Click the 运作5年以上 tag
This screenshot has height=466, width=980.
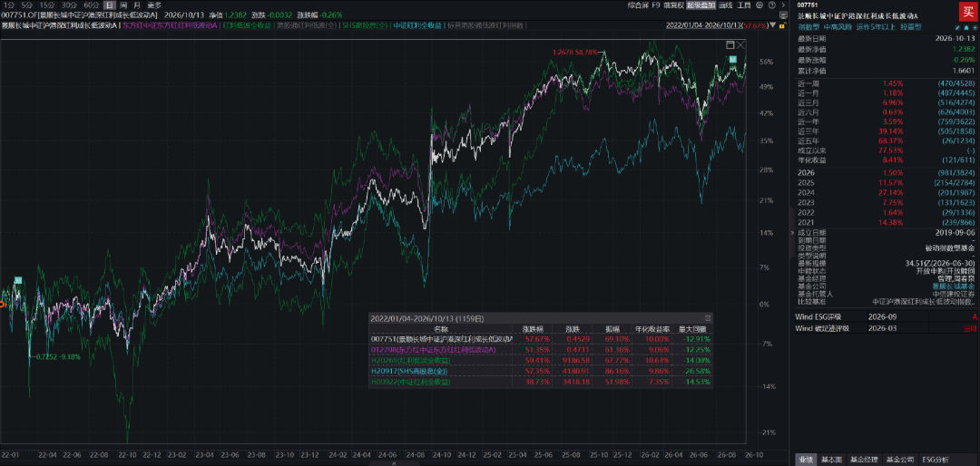(x=876, y=27)
